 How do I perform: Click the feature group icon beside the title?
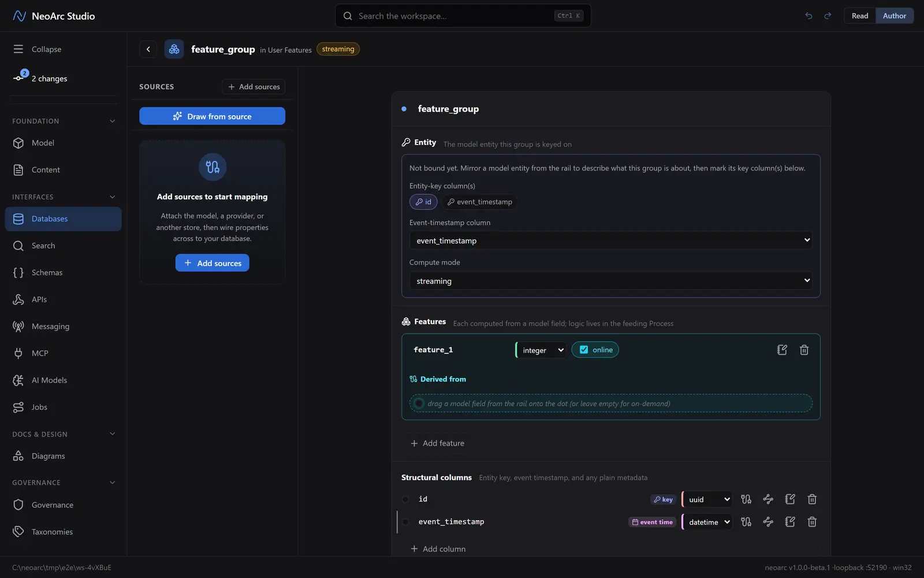pos(174,49)
